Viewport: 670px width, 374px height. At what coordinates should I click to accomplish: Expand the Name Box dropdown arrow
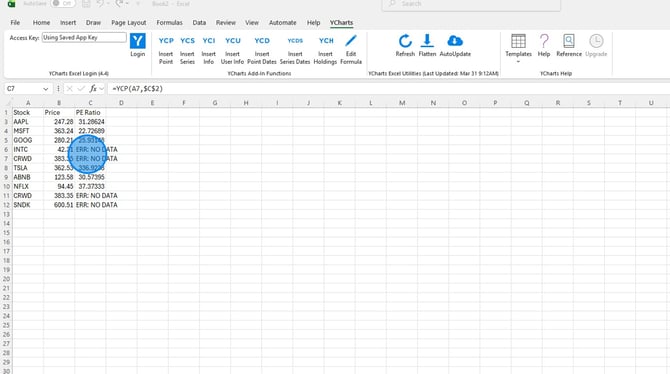pos(45,88)
